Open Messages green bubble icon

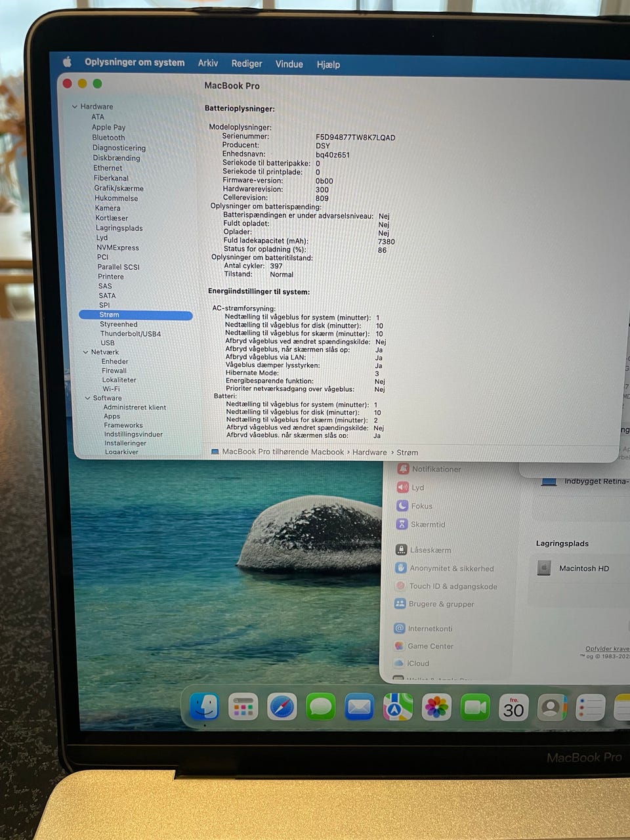point(321,707)
